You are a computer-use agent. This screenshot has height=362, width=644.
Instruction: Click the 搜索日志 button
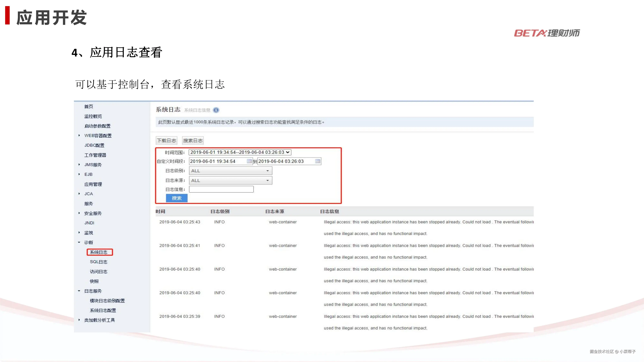[x=193, y=140]
